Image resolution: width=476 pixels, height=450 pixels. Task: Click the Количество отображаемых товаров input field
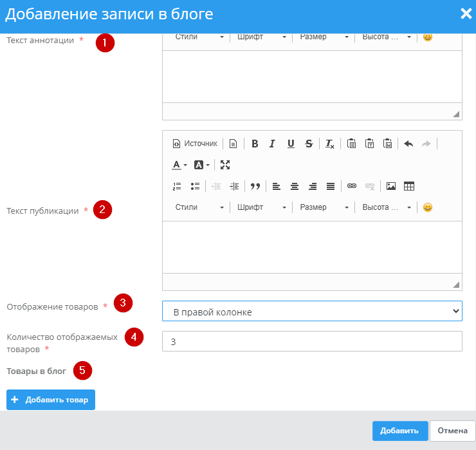coord(312,342)
